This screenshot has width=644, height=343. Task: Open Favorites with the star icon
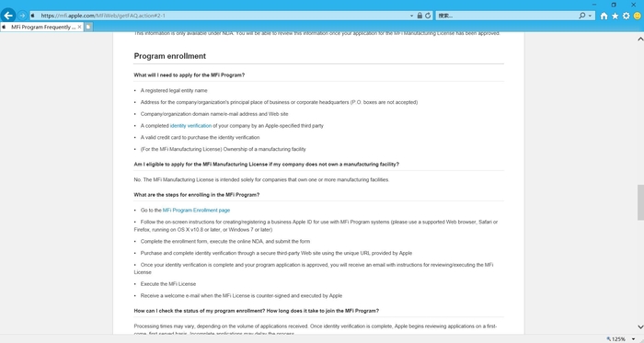(x=615, y=16)
